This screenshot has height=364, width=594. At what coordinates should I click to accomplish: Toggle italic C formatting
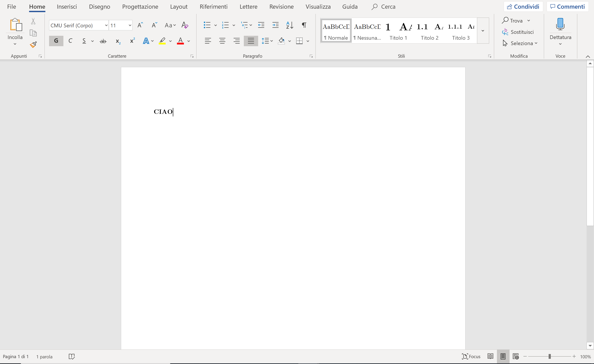(70, 41)
